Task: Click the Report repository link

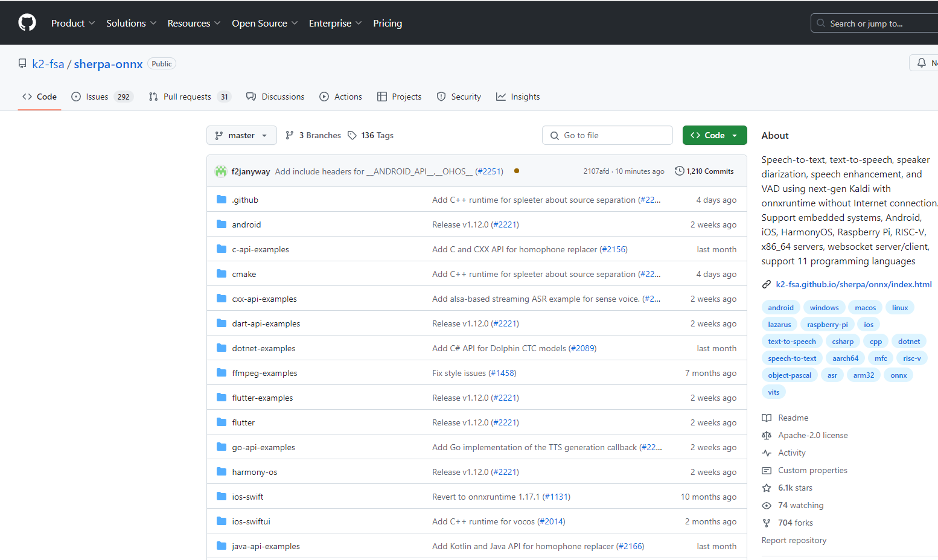Action: click(x=794, y=540)
